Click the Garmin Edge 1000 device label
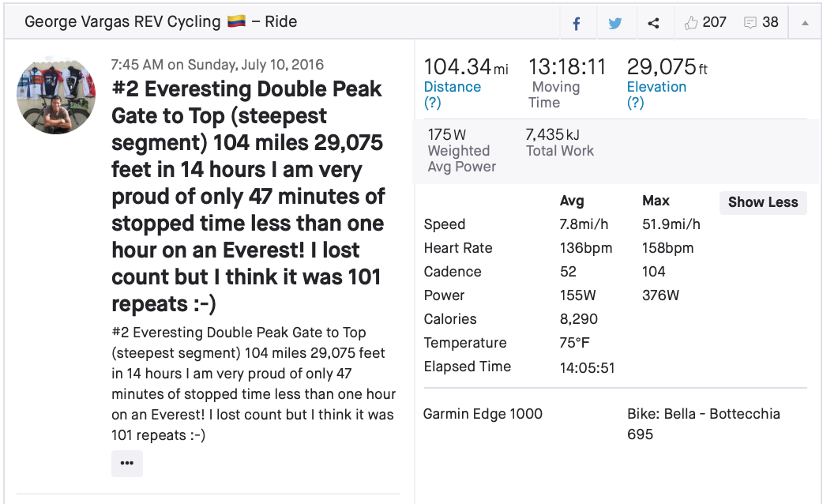This screenshot has width=823, height=504. click(x=483, y=414)
